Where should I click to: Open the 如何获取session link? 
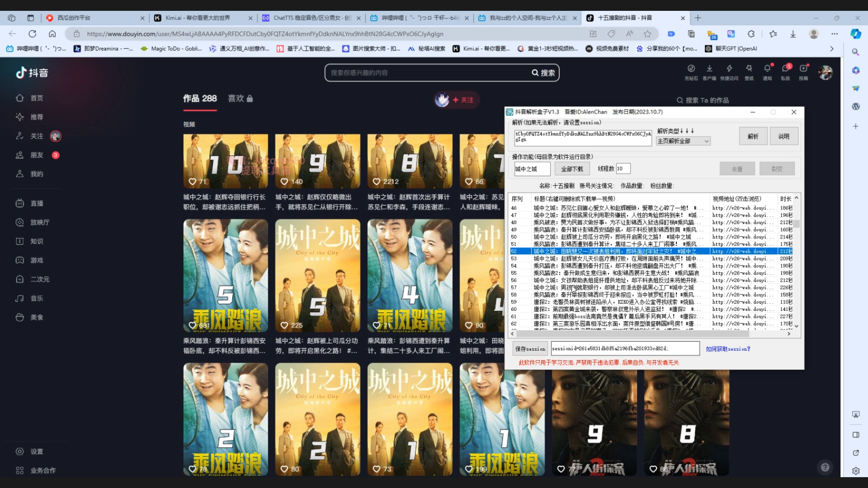pos(728,349)
